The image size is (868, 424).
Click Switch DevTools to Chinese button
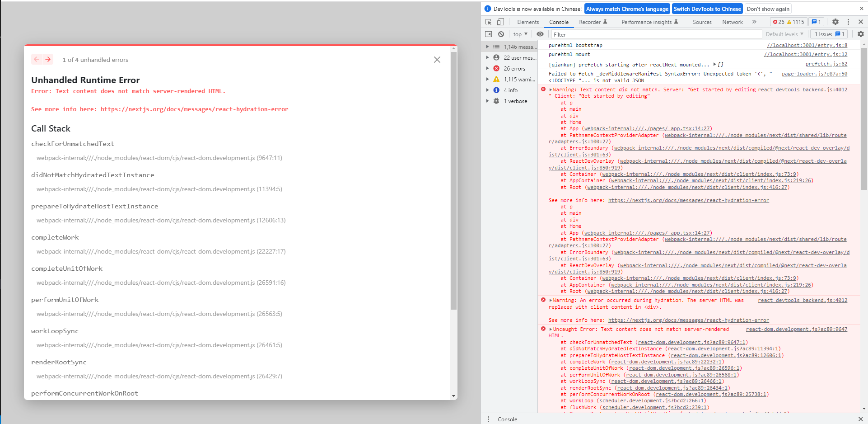707,9
